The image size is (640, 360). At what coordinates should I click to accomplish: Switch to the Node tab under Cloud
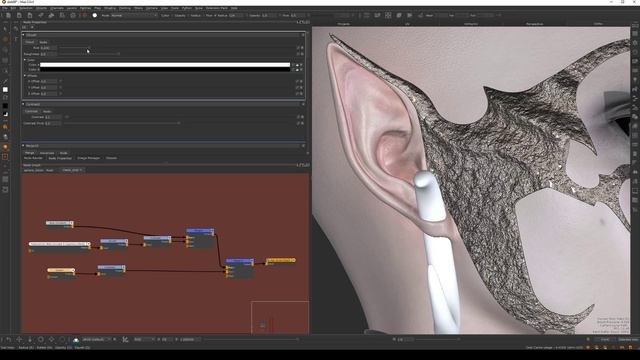point(43,42)
